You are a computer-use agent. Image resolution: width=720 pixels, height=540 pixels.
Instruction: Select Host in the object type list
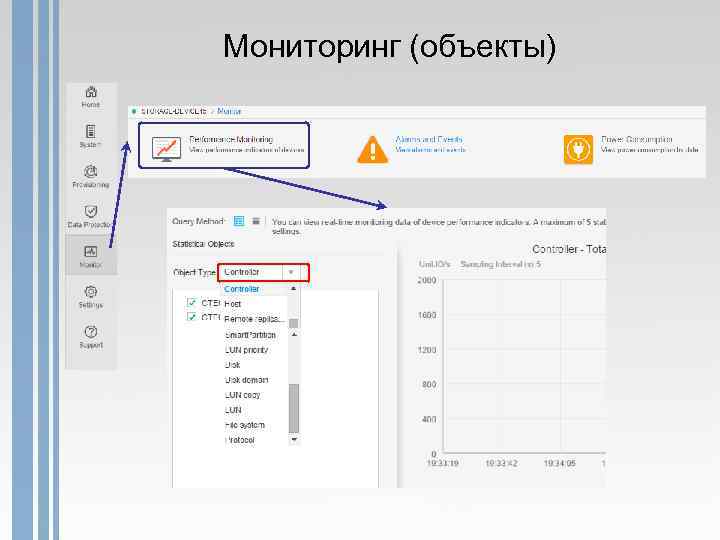coord(232,304)
